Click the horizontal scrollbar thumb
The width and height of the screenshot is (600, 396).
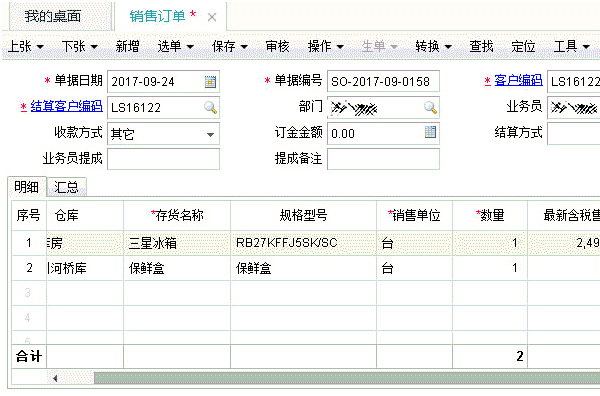click(347, 378)
